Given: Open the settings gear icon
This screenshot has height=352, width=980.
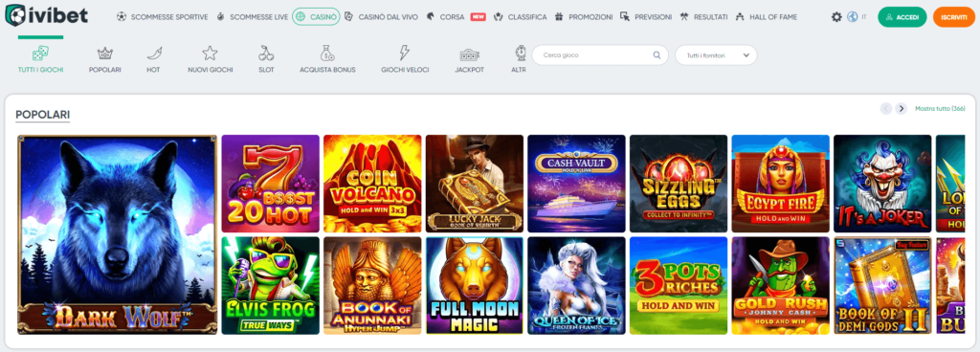Looking at the screenshot, I should pos(836,17).
